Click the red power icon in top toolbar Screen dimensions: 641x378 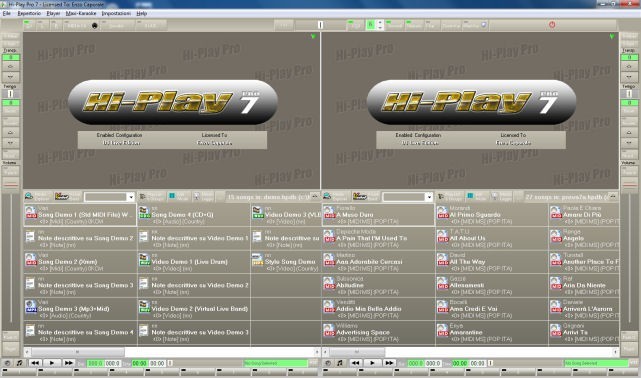tap(552, 25)
